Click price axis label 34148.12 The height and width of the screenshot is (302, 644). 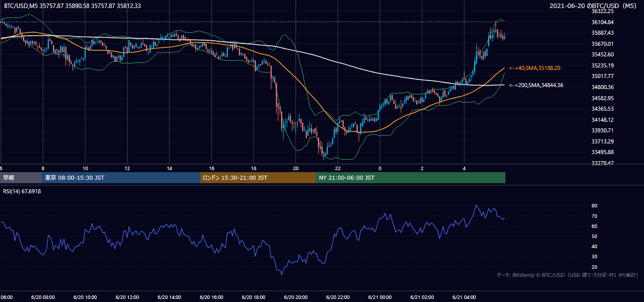[x=603, y=120]
